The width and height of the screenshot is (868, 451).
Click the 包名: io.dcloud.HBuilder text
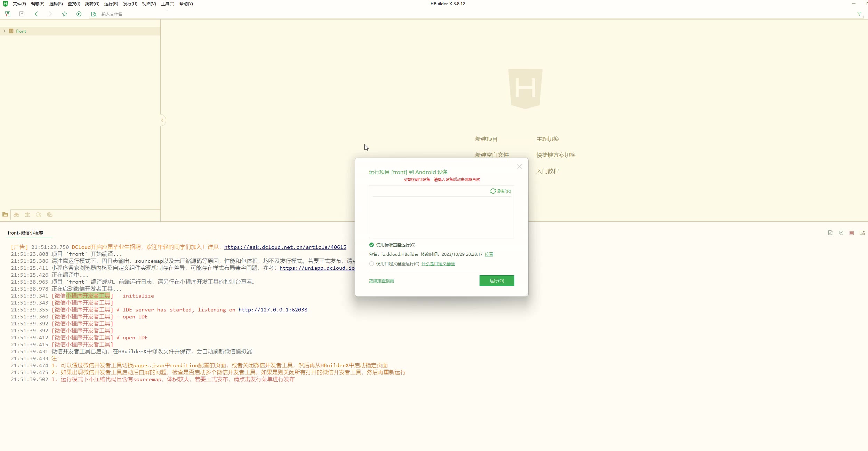tap(394, 254)
